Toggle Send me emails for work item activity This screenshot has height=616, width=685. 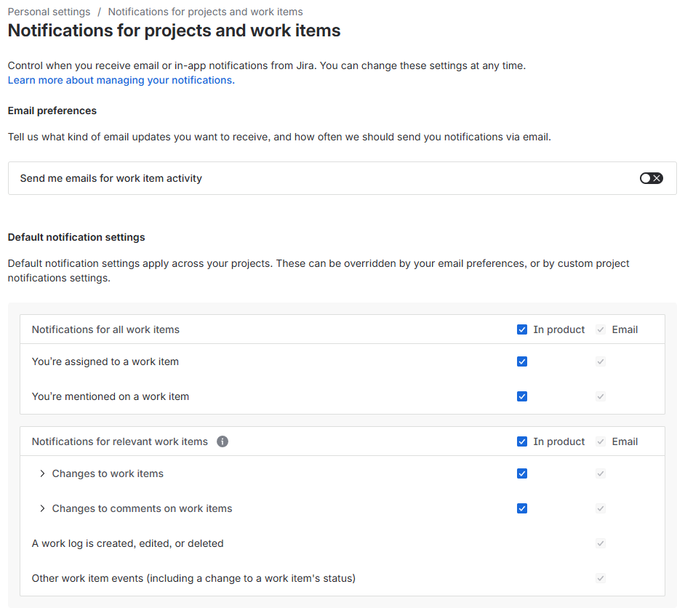(x=651, y=178)
